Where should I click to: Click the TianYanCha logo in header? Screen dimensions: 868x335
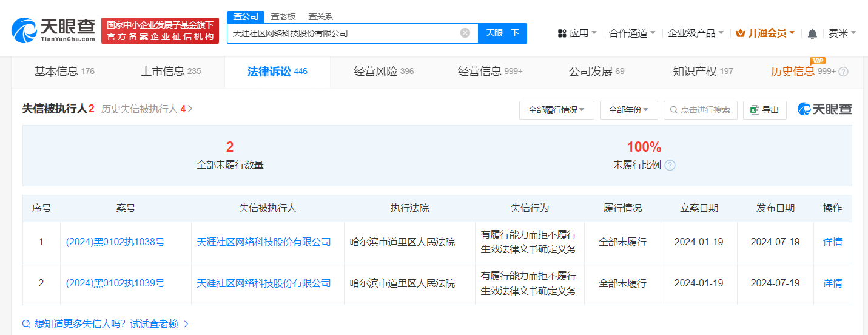pos(53,30)
